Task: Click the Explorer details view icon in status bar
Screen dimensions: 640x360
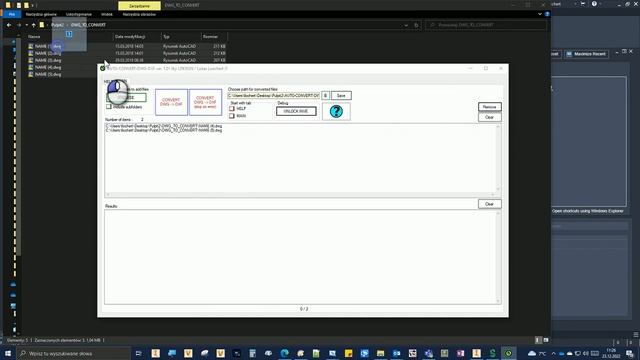Action: coord(538,340)
